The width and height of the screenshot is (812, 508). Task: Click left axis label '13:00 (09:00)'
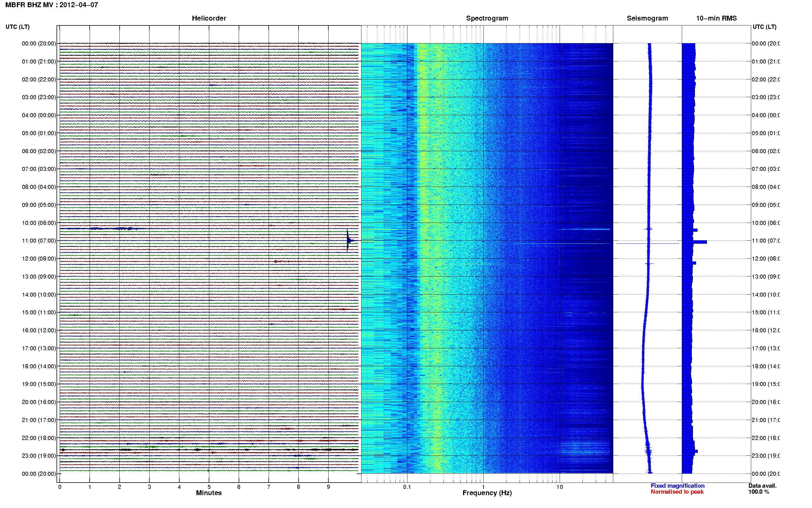39,277
